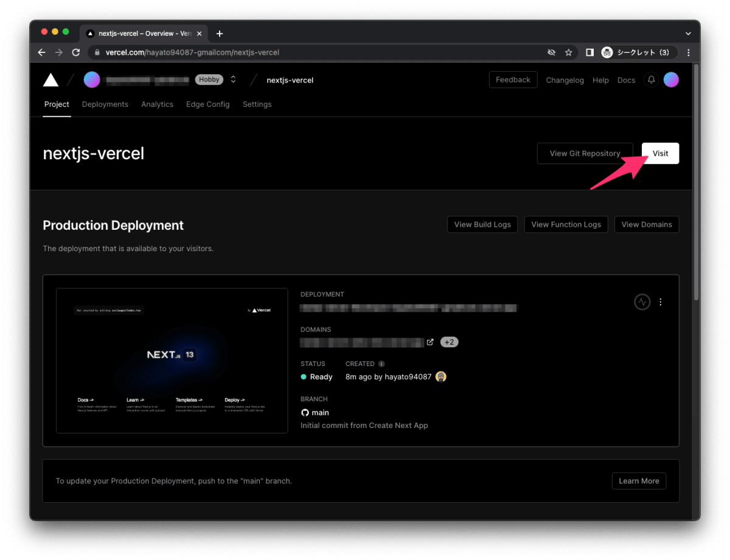Click the Production Deployment heading

click(113, 226)
